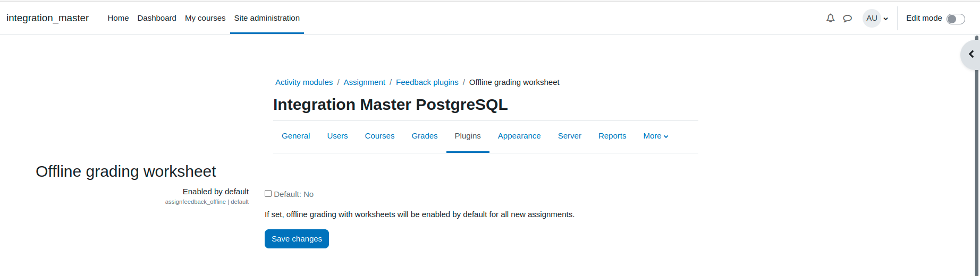Click the Offline grading worksheet breadcrumb text
Viewport: 980px width, 276px height.
[514, 82]
